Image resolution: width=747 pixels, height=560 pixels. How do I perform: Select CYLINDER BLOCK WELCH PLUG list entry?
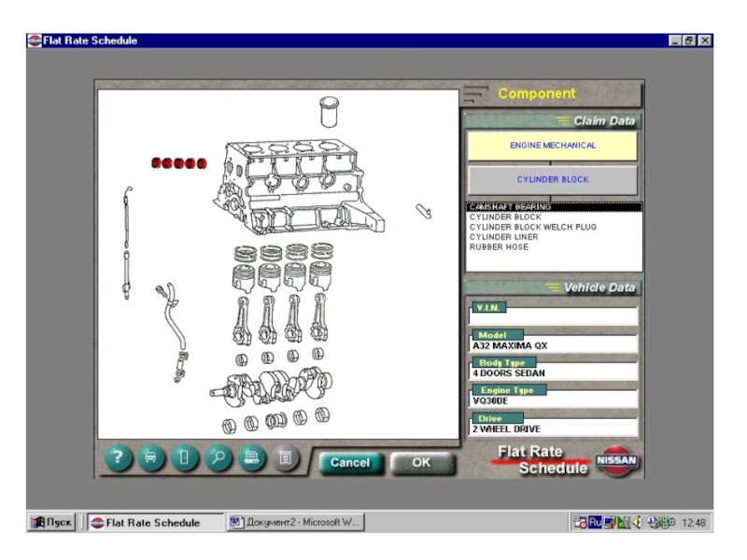pyautogui.click(x=554, y=227)
